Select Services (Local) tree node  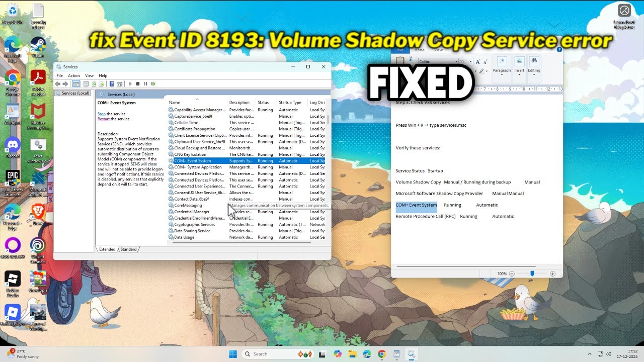pos(72,93)
